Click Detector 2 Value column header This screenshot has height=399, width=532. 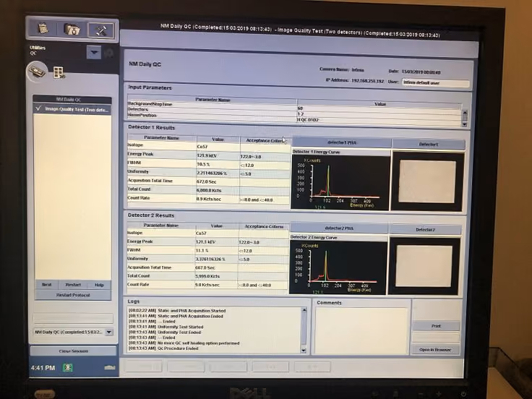pos(216,226)
